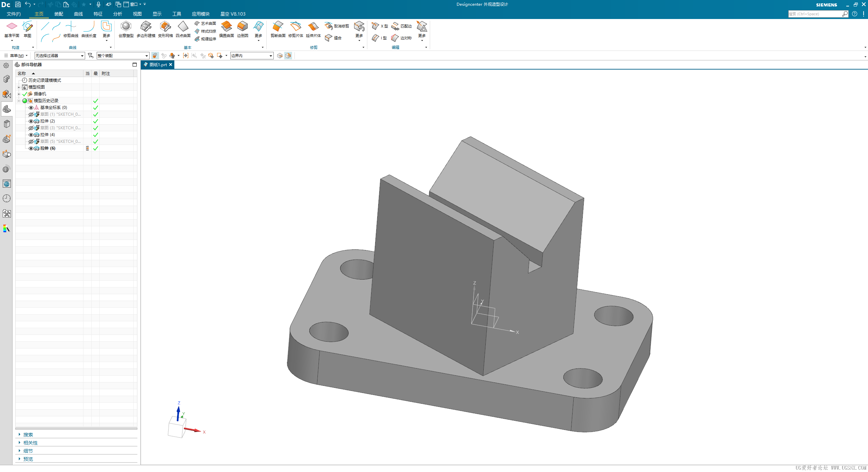Toggle visibility of 拉伸 (2)

pos(31,121)
